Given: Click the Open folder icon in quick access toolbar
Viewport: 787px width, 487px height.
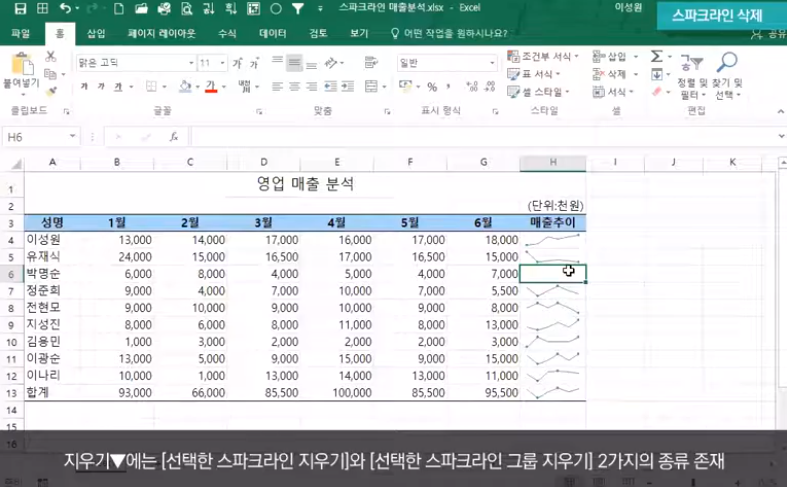Looking at the screenshot, I should pos(142,8).
